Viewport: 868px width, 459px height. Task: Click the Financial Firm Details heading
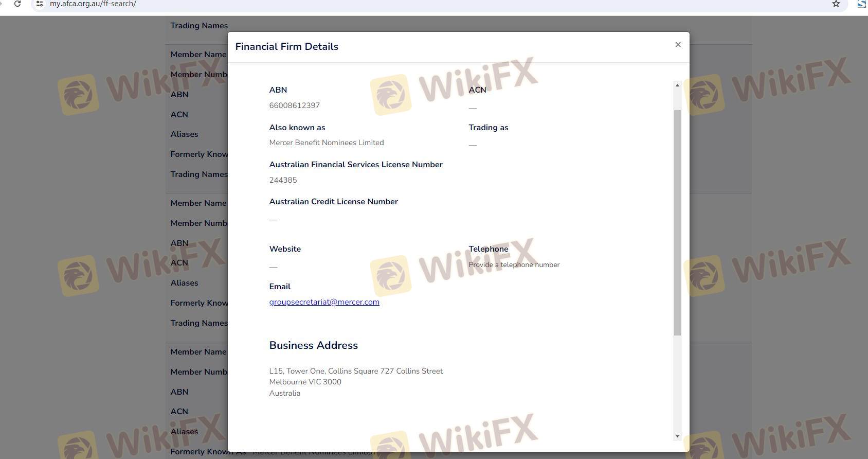(287, 47)
